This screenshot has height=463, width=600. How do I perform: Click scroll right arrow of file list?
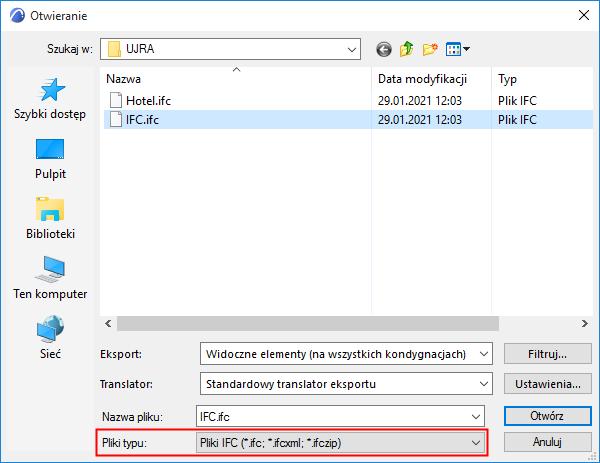coord(584,324)
